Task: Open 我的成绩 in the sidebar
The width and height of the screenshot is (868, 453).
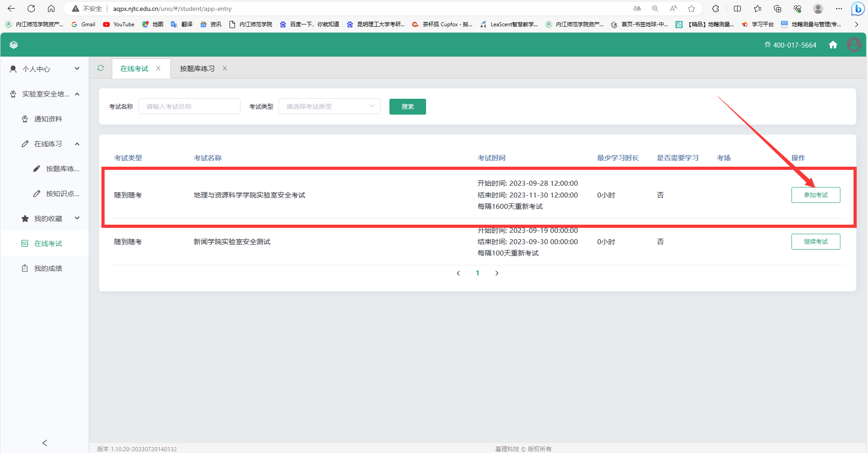Action: (x=48, y=268)
